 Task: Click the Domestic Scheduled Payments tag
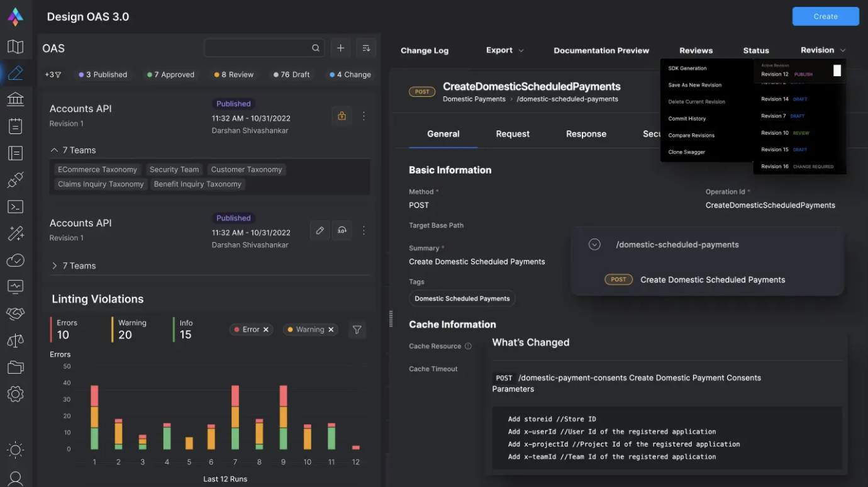click(x=462, y=298)
